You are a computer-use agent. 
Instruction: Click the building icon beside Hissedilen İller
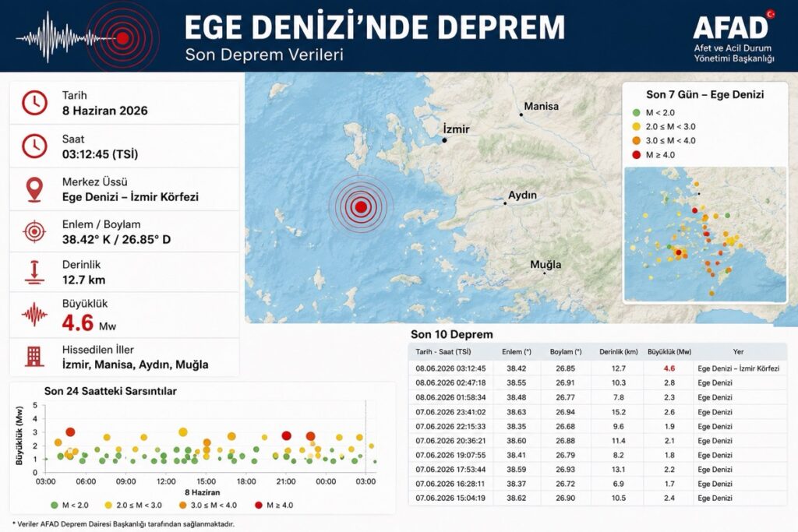click(34, 357)
